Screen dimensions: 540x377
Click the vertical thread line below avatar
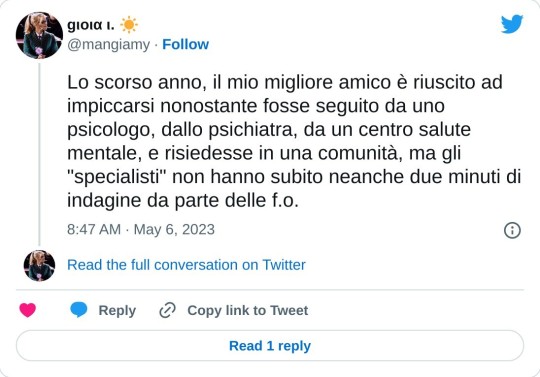tap(39, 154)
